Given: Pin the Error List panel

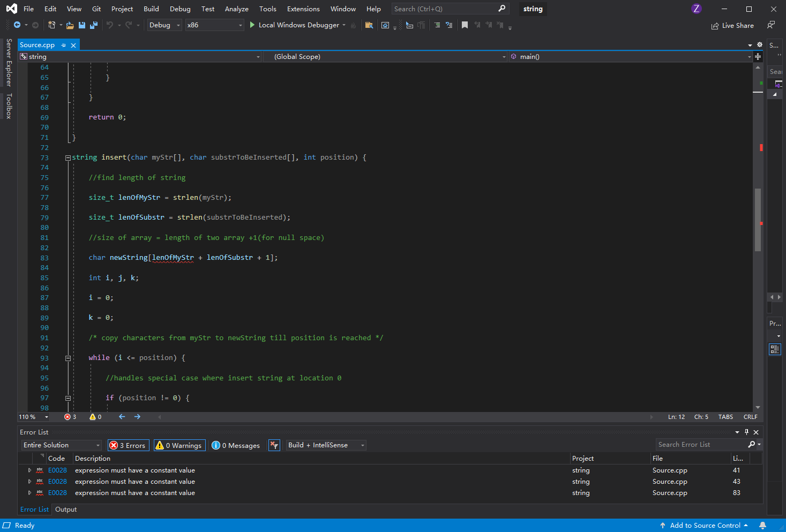Looking at the screenshot, I should 746,432.
